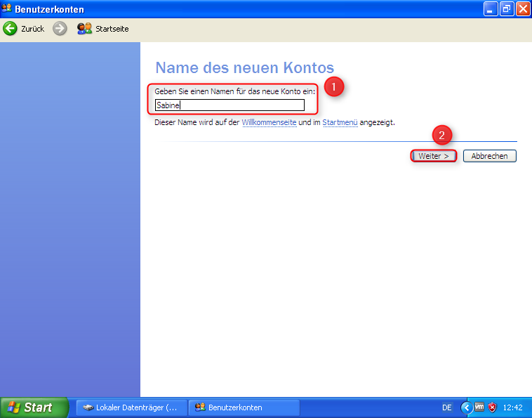Viewport: 532px width, 418px height.
Task: Click the Weiter > button
Action: (433, 156)
